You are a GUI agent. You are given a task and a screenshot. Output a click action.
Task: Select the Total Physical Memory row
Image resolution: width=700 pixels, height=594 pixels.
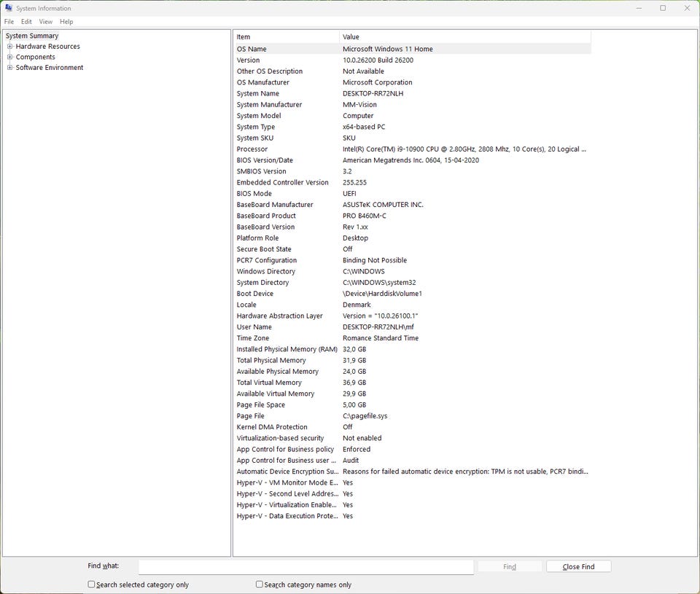(412, 361)
